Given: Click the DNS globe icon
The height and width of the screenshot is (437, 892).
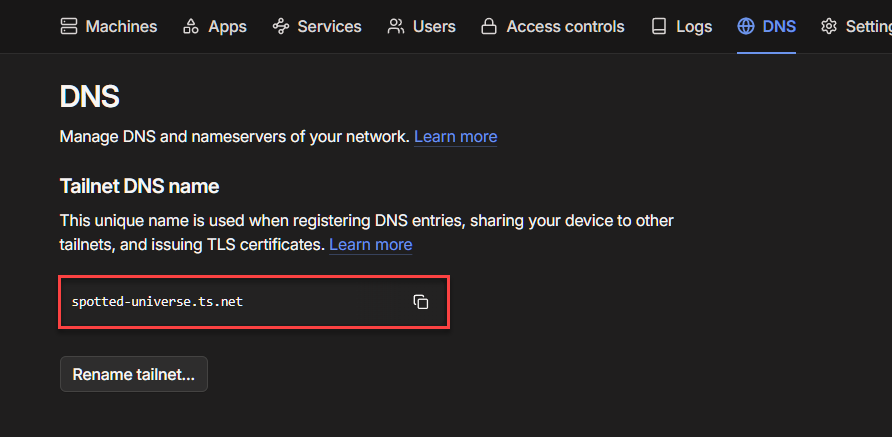Looking at the screenshot, I should (x=746, y=27).
